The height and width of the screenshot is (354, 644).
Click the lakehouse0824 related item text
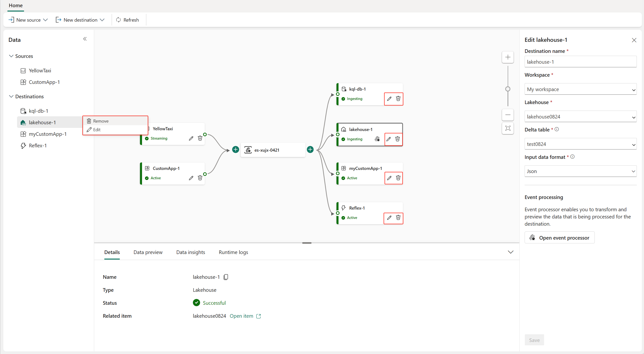209,316
